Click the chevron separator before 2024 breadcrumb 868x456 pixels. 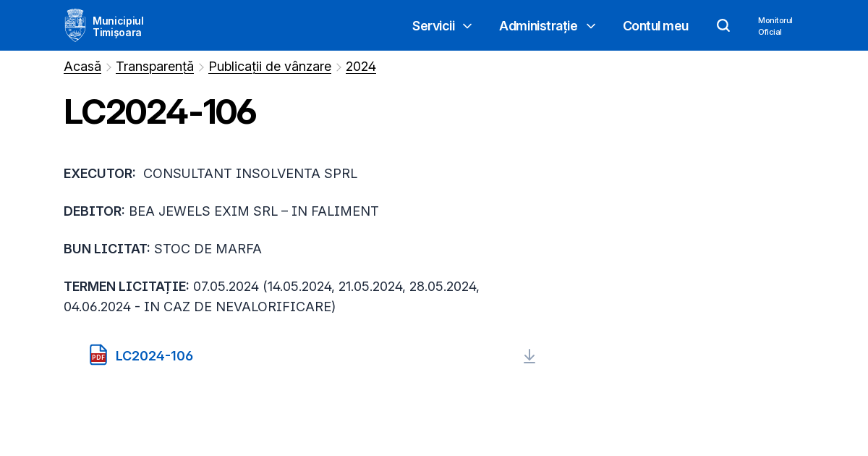pos(339,67)
